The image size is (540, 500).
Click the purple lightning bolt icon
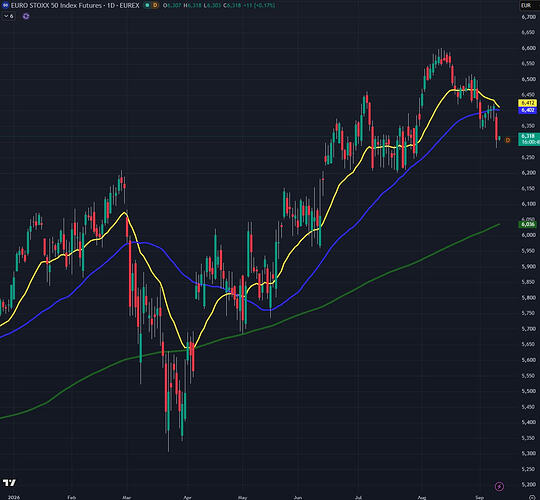(x=499, y=486)
